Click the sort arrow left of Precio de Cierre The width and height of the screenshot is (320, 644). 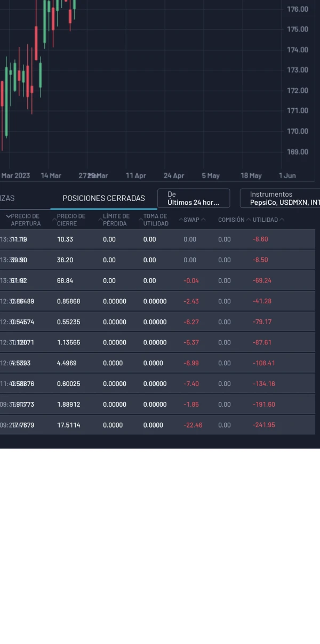54,220
